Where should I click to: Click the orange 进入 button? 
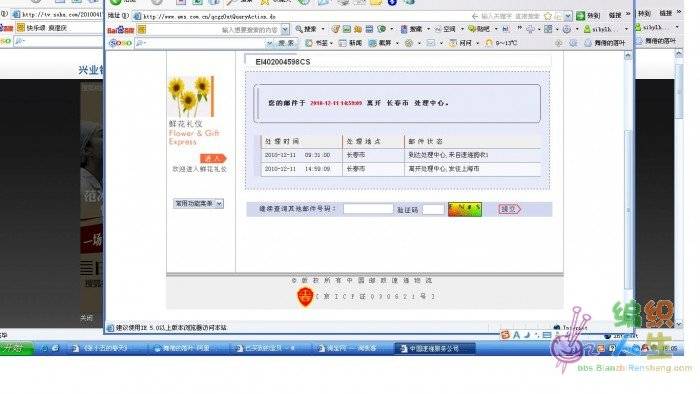(x=213, y=158)
